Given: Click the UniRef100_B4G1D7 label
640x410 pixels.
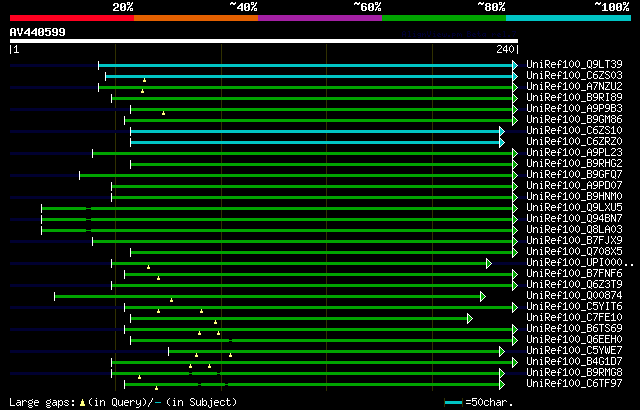Looking at the screenshot, I should 574,361.
